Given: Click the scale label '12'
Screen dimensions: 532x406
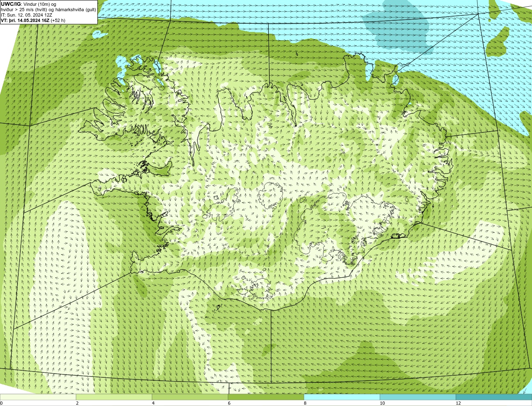Looking at the screenshot, I should coord(458,403).
